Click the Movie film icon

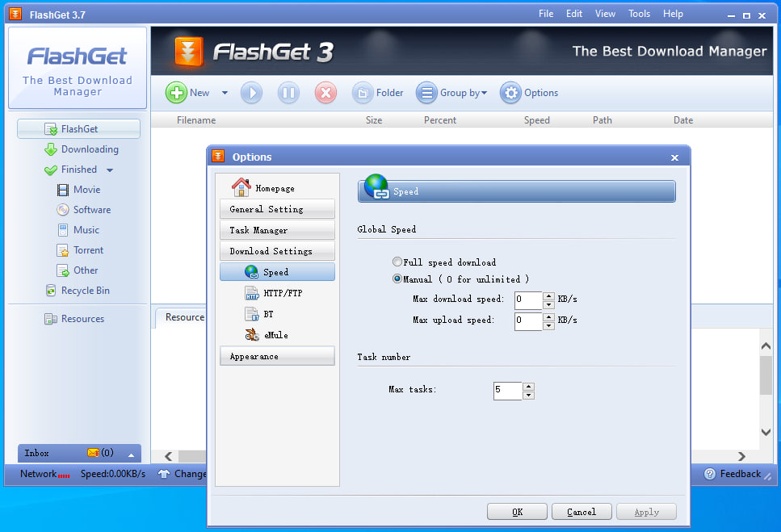pyautogui.click(x=63, y=190)
